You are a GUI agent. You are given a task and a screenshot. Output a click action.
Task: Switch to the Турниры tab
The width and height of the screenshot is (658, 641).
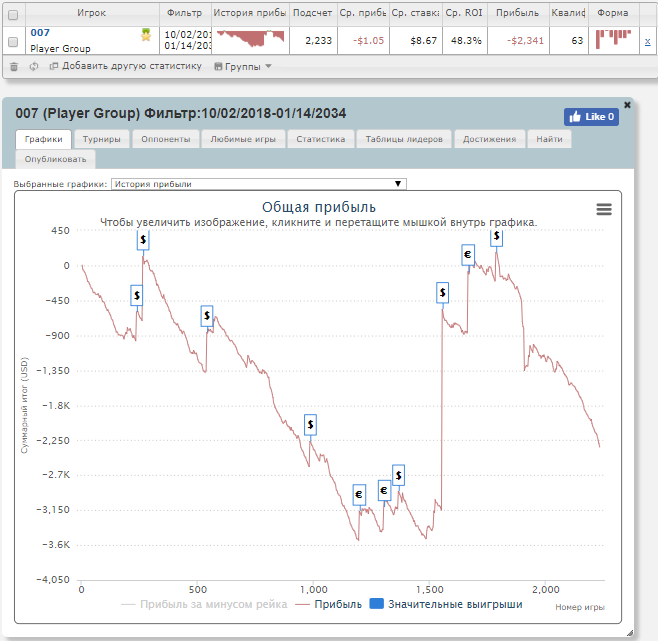click(102, 139)
